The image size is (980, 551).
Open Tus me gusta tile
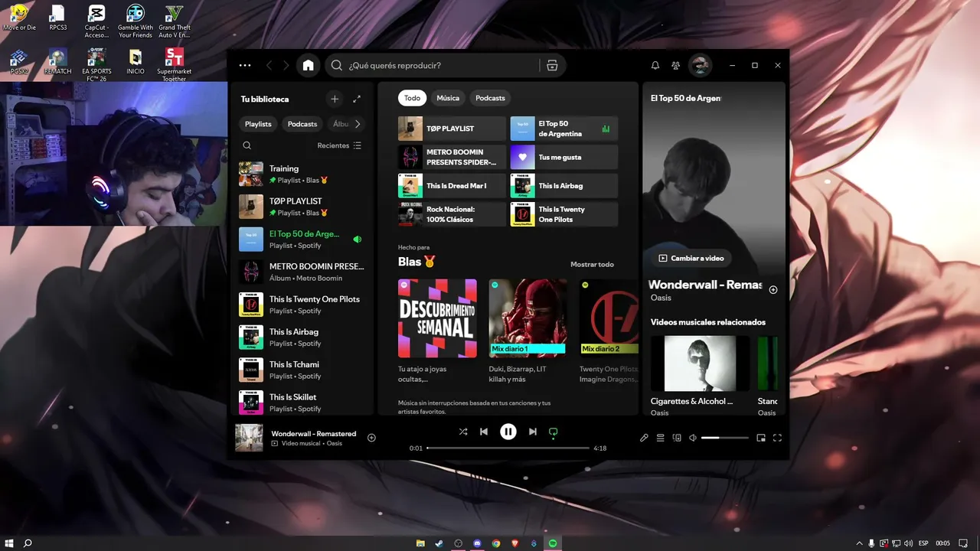point(564,157)
